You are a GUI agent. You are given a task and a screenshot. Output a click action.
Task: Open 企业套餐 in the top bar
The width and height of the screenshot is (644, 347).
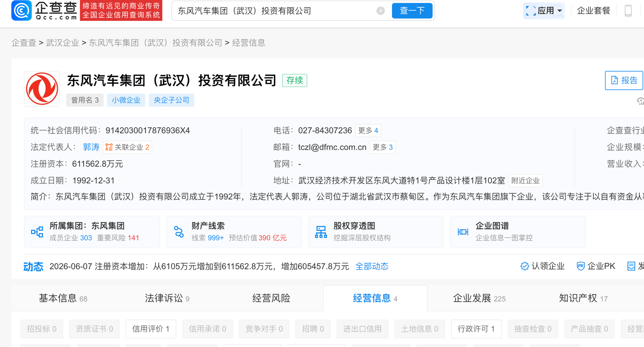point(593,11)
